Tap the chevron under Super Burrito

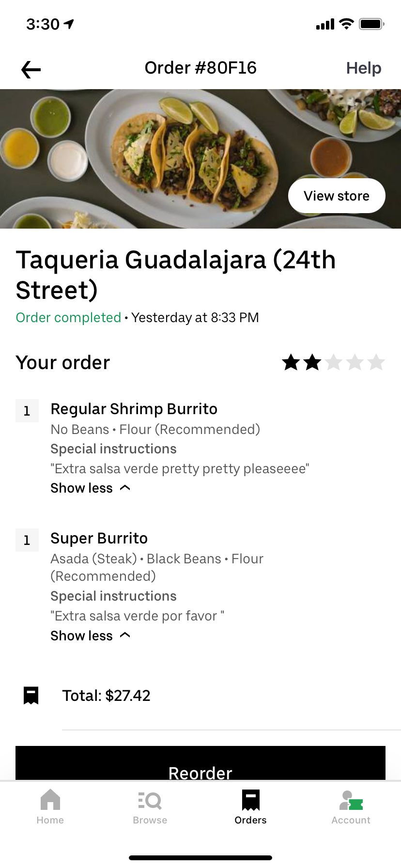(x=125, y=635)
